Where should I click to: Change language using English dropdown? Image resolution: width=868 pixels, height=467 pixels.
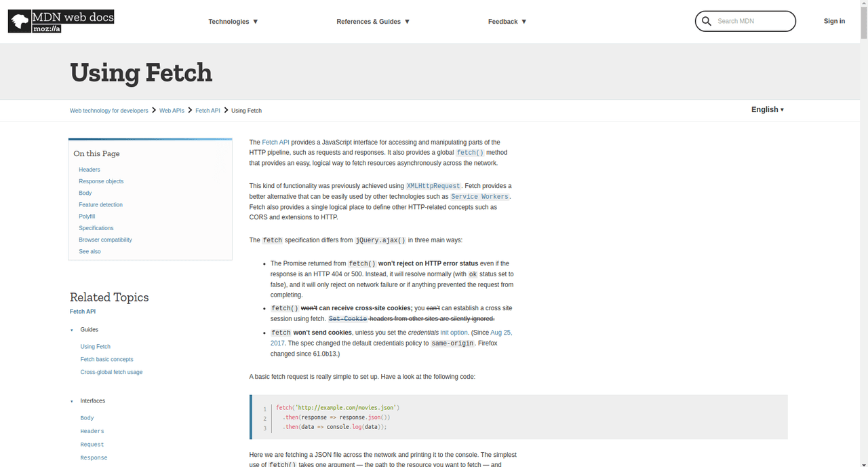point(768,109)
